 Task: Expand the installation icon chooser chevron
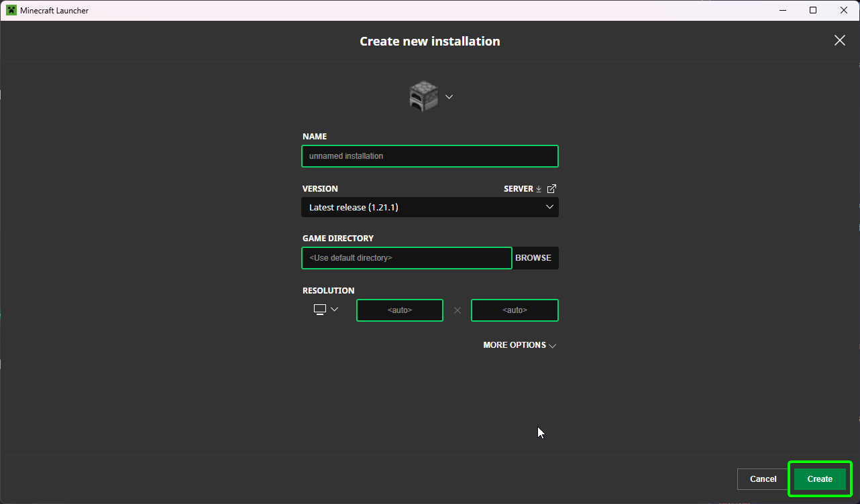[x=449, y=97]
